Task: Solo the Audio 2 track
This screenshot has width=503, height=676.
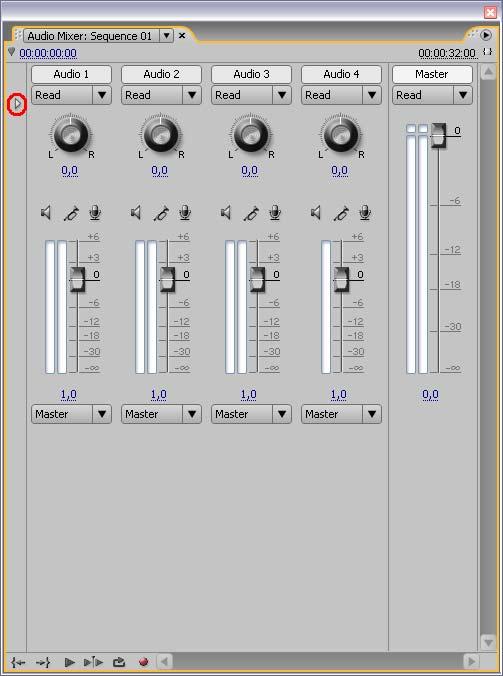Action: coord(161,213)
